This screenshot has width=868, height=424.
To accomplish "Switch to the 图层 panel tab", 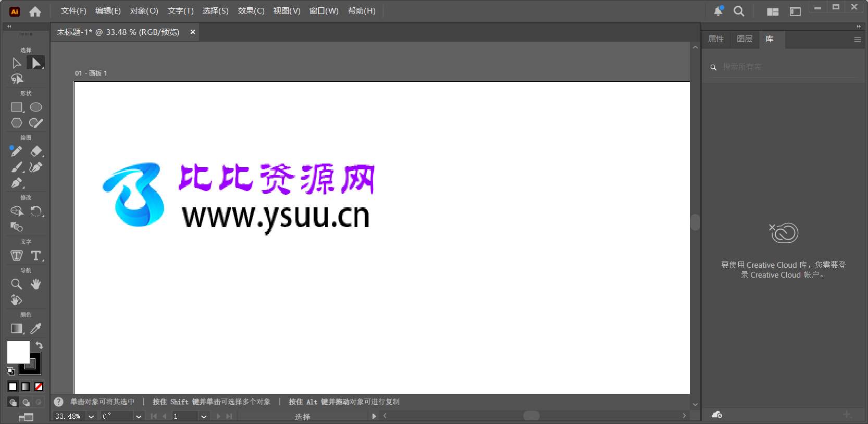I will click(745, 39).
